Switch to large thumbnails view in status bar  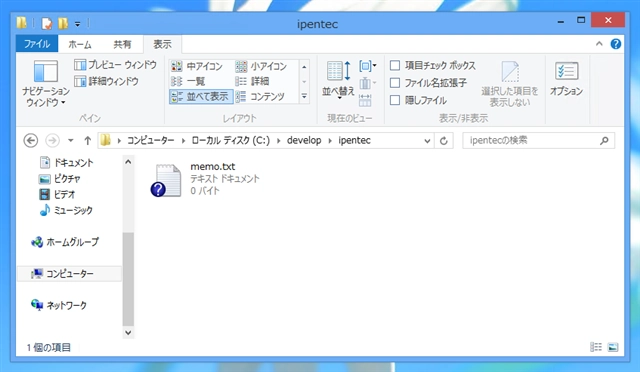(613, 347)
